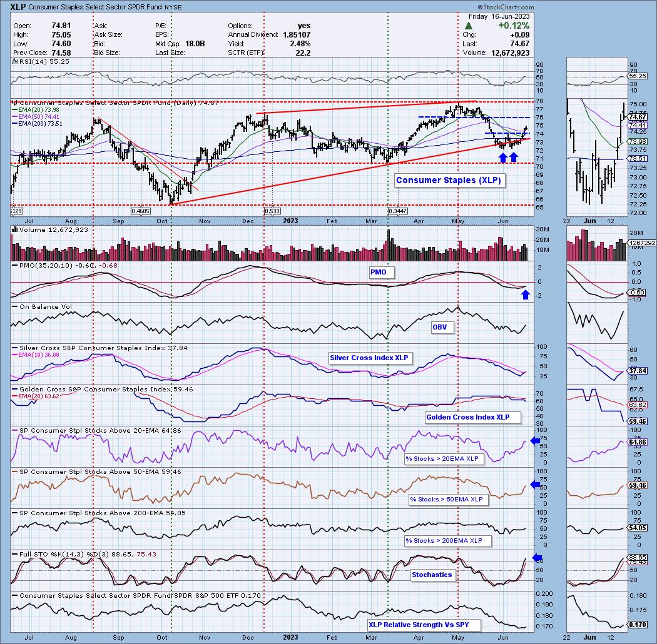This screenshot has width=657, height=644.
Task: Click the 88.65 stochastics value tag
Action: pos(637,557)
